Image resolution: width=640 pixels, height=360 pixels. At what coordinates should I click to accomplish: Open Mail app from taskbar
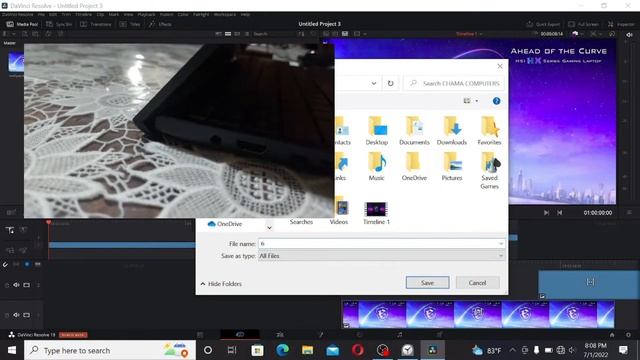(333, 350)
